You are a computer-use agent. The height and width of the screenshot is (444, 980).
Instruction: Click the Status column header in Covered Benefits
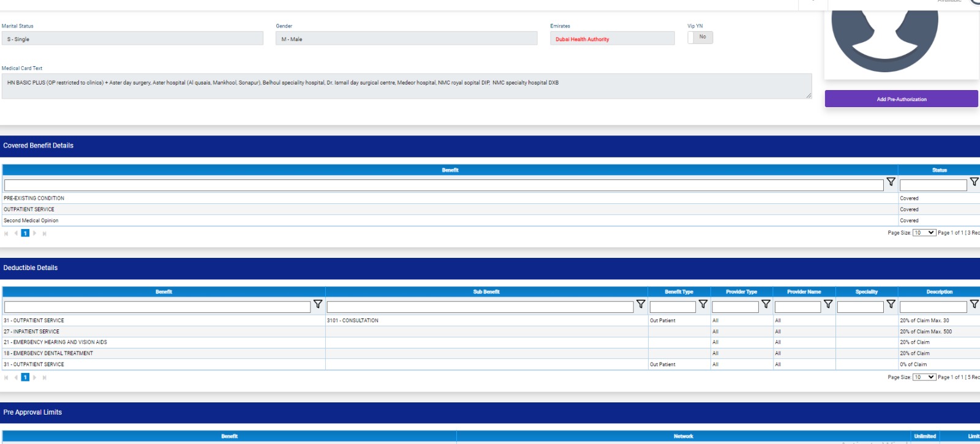(x=939, y=170)
